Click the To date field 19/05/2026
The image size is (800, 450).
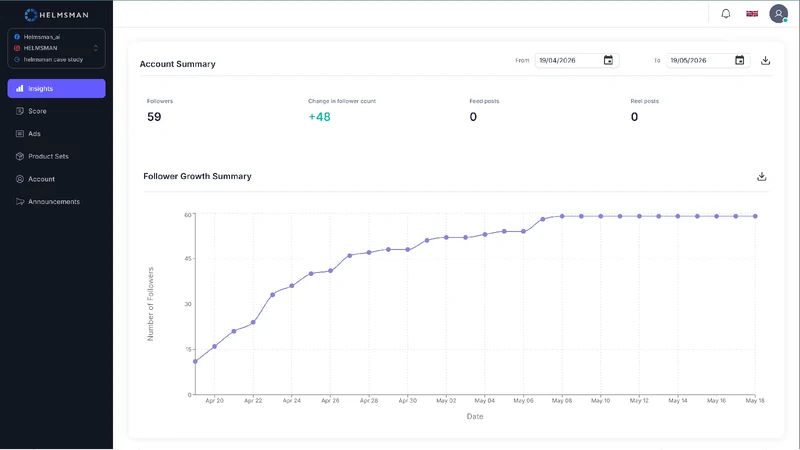point(708,60)
